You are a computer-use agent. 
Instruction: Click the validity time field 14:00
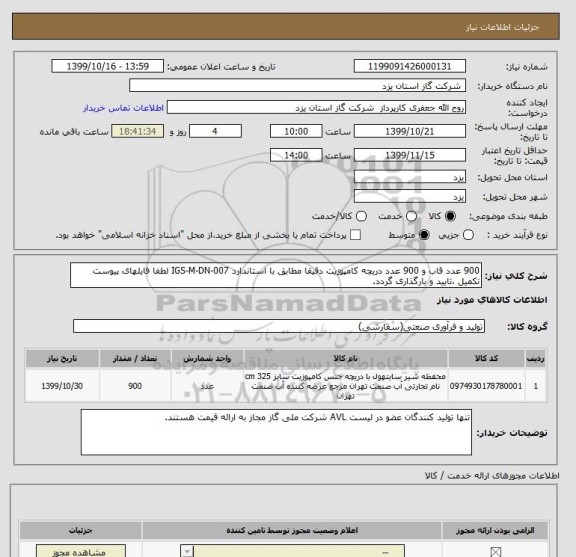click(296, 155)
